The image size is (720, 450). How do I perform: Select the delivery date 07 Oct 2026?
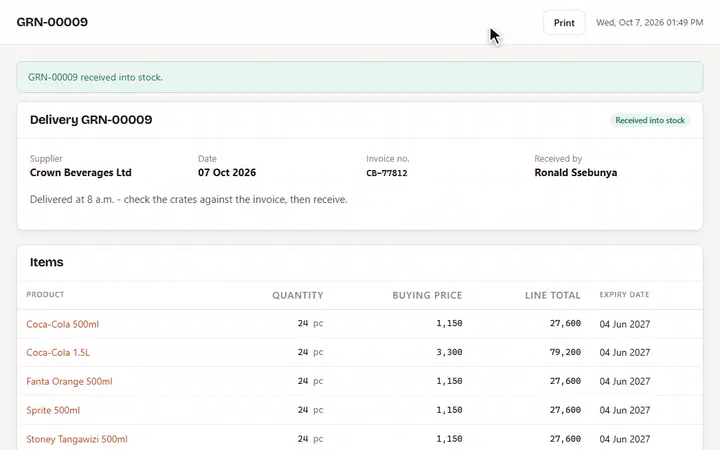pos(227,173)
